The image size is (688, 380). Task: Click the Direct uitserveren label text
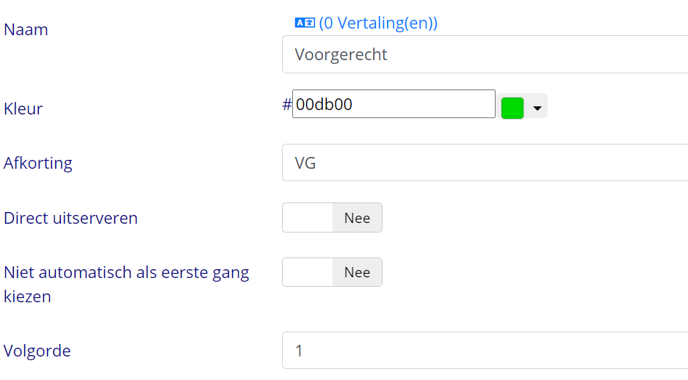[x=71, y=218]
